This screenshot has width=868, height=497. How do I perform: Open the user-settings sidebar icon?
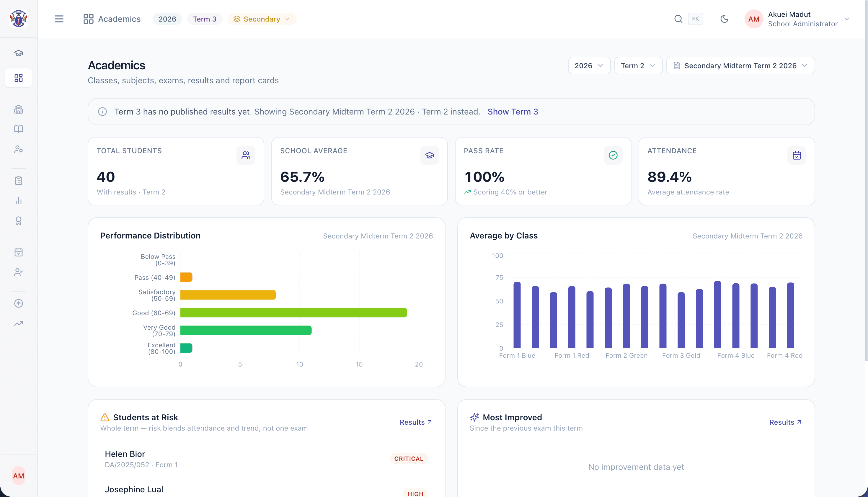(x=18, y=150)
